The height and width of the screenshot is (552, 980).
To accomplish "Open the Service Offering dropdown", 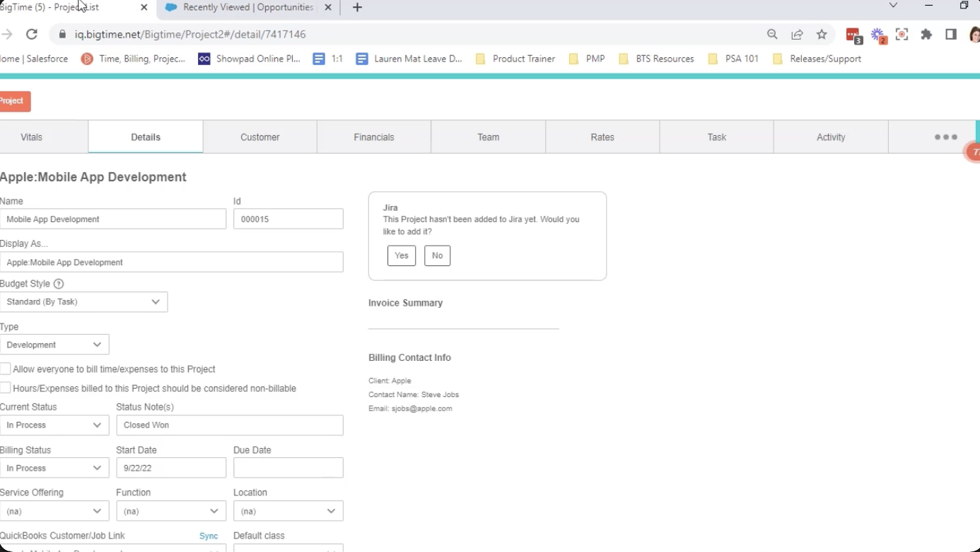I will (54, 511).
